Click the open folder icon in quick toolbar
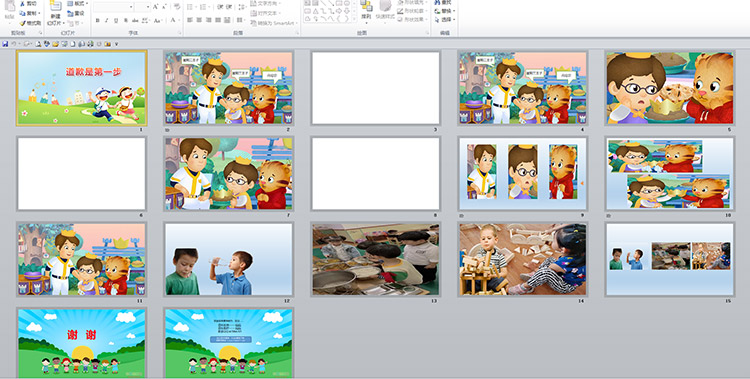This screenshot has height=379, width=750. [x=55, y=44]
